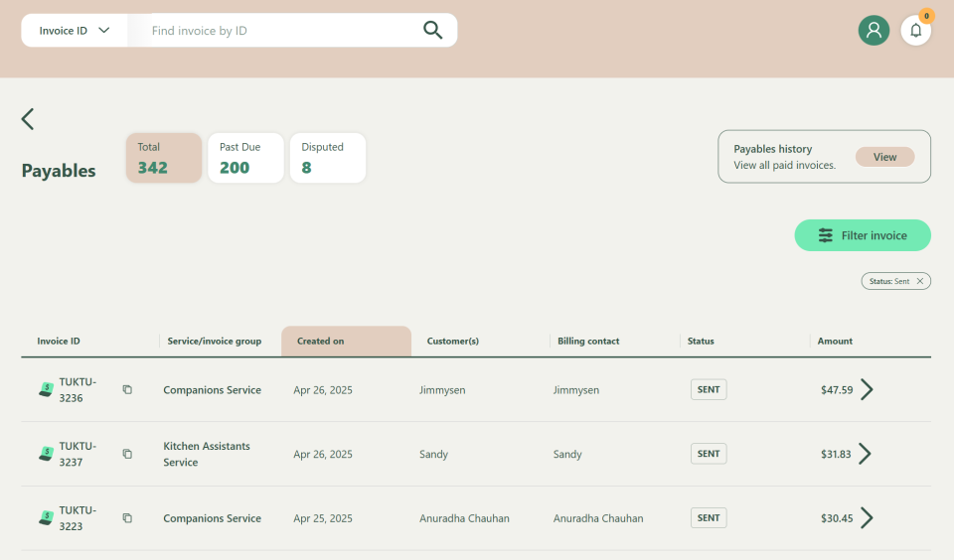
Task: Sort by the Created on column header
Action: [x=346, y=341]
